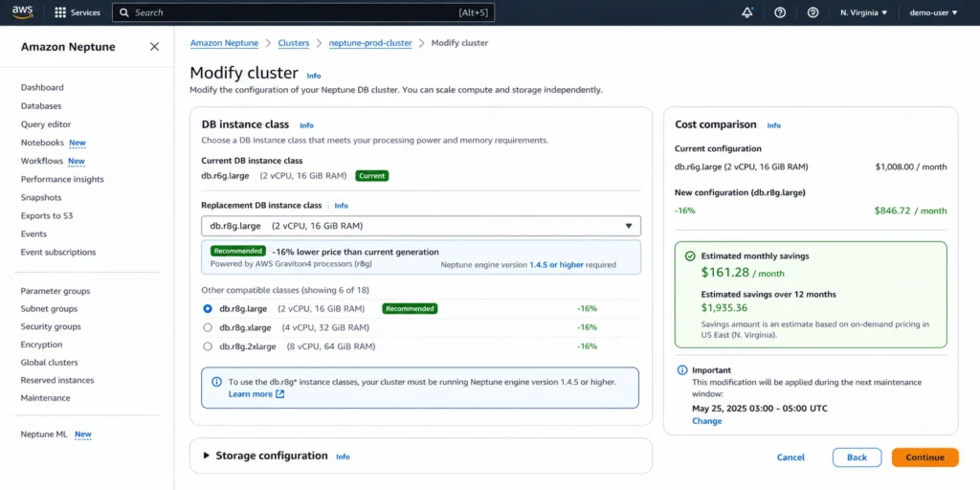
Task: Expand Storage configuration section
Action: [207, 456]
